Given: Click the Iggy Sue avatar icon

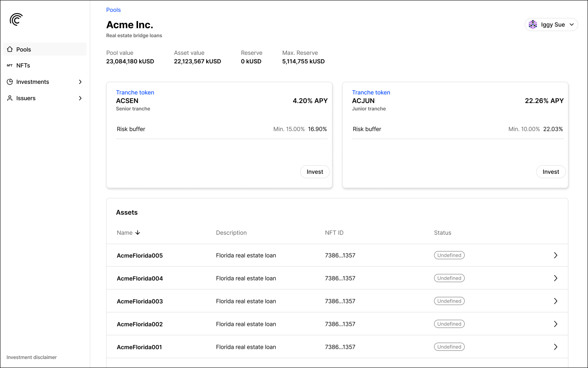Looking at the screenshot, I should coord(533,25).
